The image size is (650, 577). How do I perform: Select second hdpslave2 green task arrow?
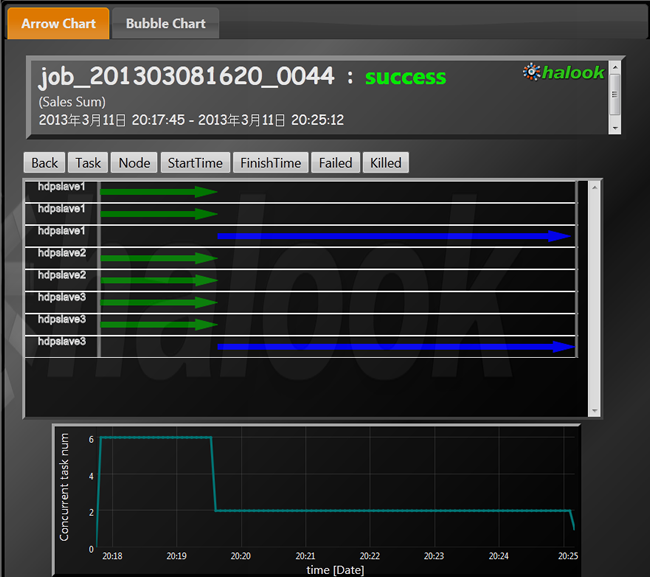159,280
